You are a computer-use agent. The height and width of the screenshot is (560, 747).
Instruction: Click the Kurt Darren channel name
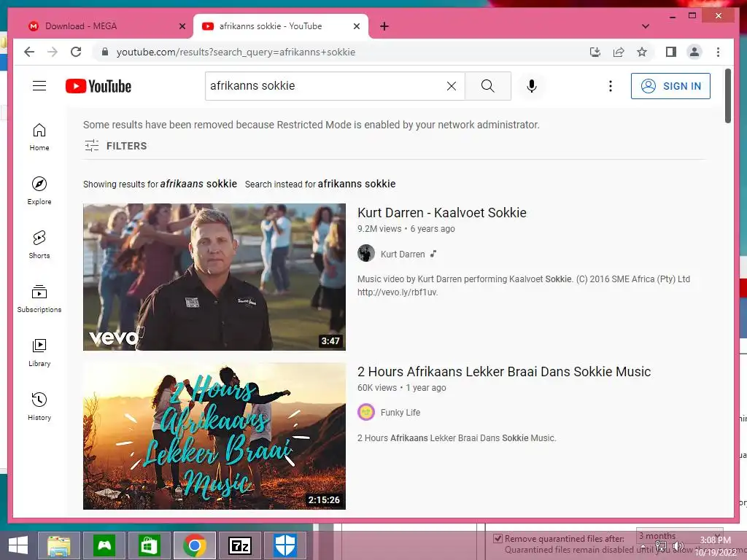403,254
